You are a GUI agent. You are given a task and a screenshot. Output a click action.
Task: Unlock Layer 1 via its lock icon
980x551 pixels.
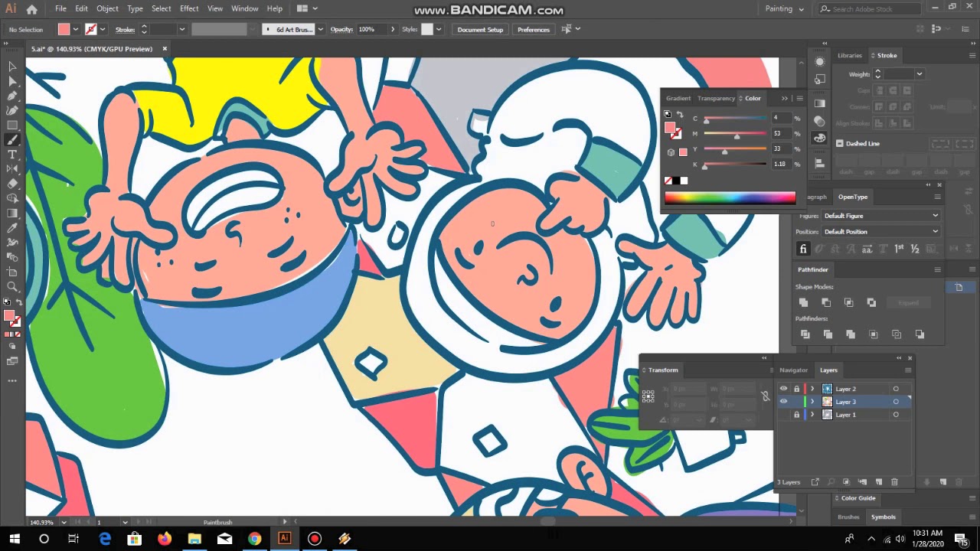click(x=796, y=415)
